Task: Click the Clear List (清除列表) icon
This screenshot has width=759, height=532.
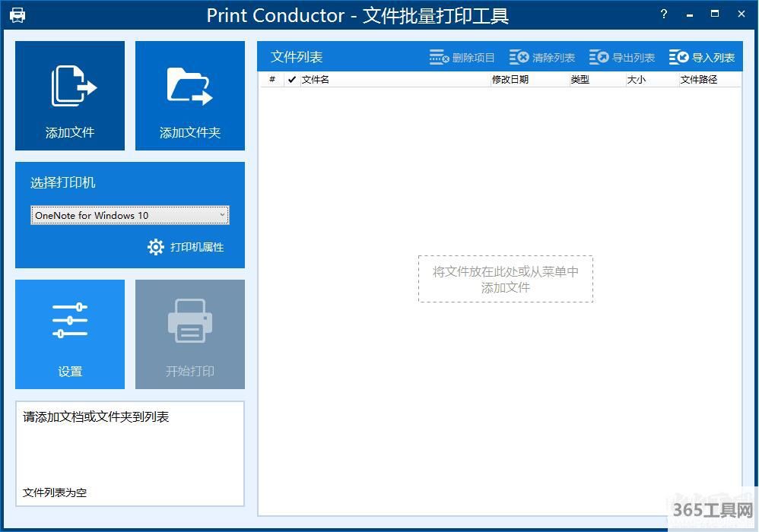Action: [519, 58]
